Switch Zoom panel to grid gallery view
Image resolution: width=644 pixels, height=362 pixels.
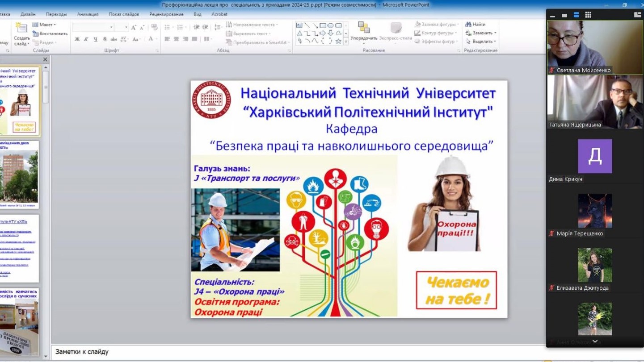coord(588,15)
